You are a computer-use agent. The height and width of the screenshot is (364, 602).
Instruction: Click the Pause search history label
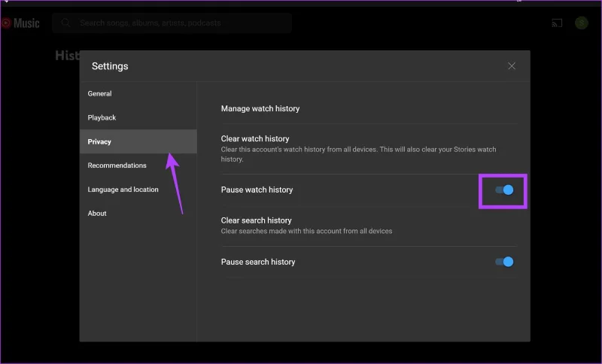click(x=258, y=262)
